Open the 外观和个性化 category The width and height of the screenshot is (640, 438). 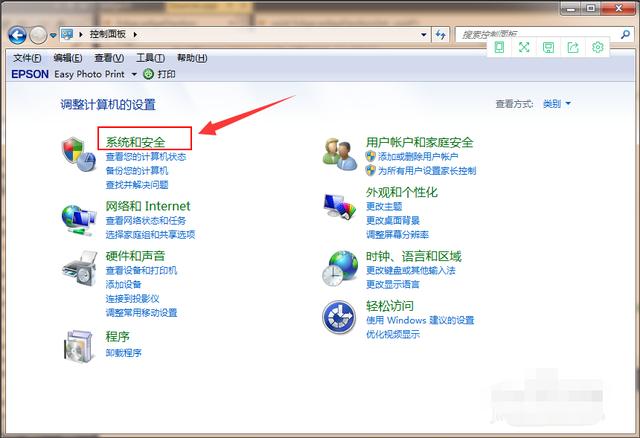(402, 192)
